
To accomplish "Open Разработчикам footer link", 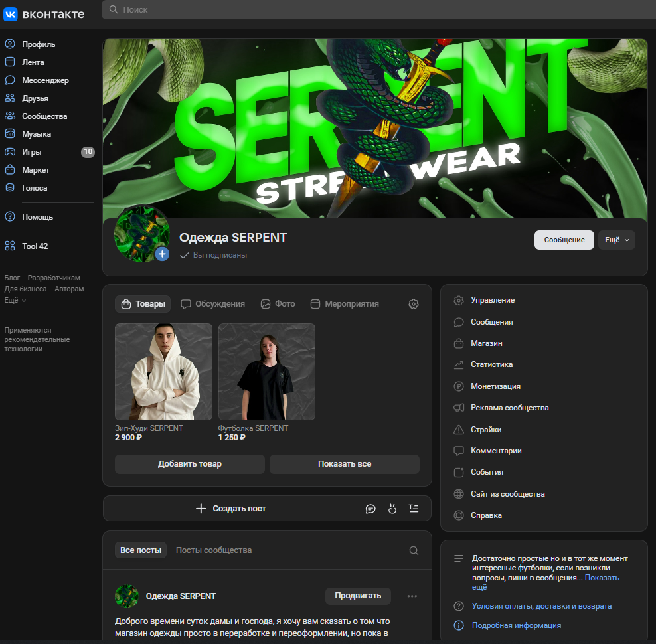I will 54,278.
